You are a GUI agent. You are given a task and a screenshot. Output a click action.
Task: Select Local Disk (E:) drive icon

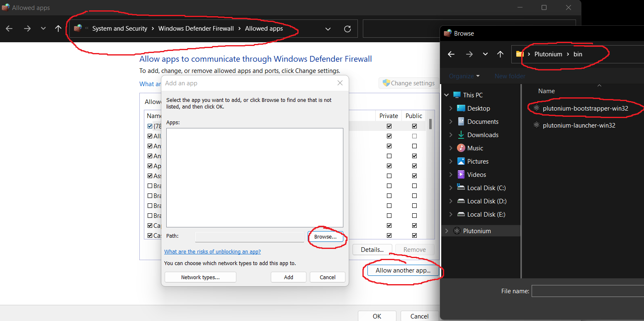461,214
